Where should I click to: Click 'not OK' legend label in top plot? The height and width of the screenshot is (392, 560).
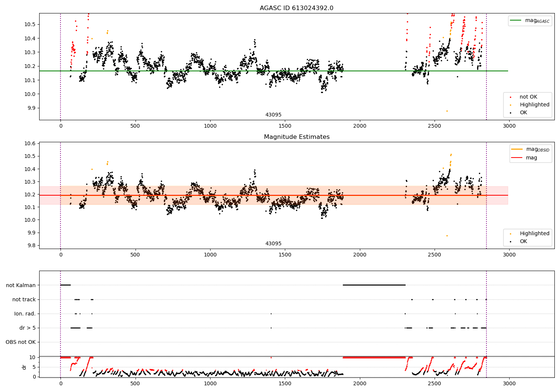pyautogui.click(x=528, y=97)
